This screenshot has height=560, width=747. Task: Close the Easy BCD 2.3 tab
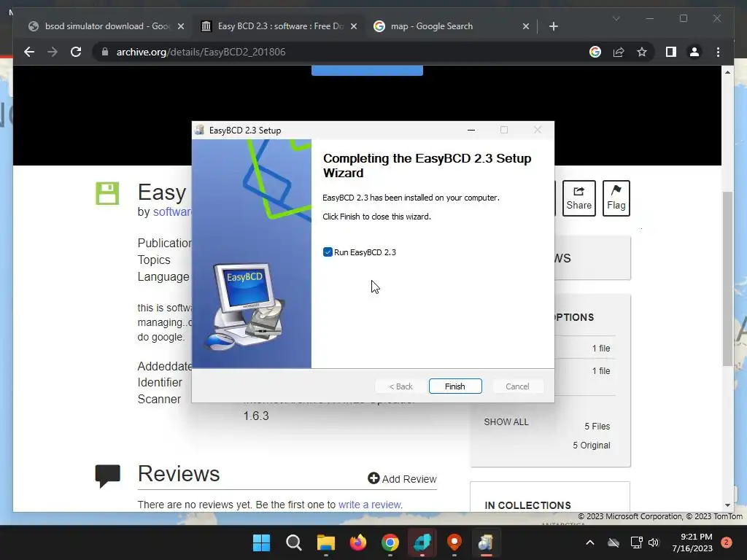pyautogui.click(x=354, y=27)
